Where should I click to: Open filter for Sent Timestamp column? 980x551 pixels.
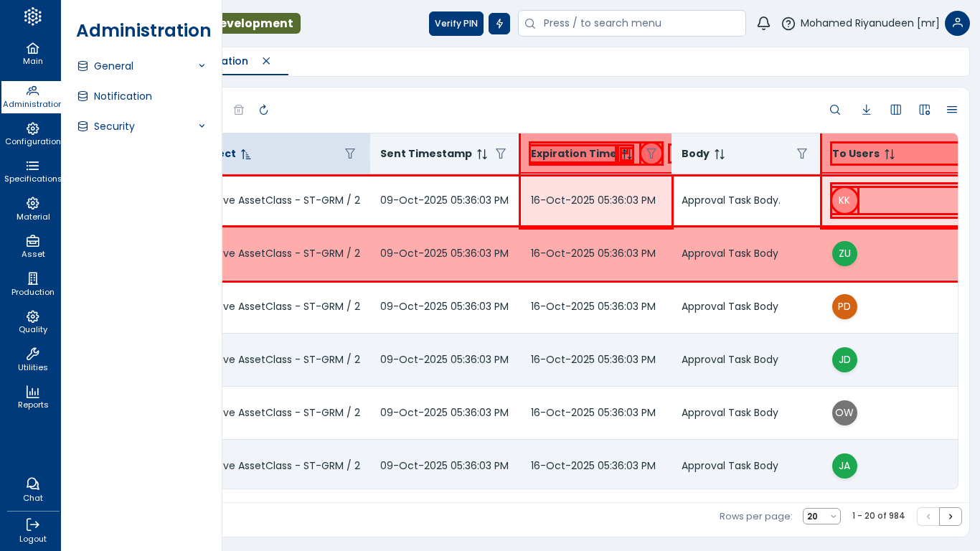pyautogui.click(x=501, y=154)
